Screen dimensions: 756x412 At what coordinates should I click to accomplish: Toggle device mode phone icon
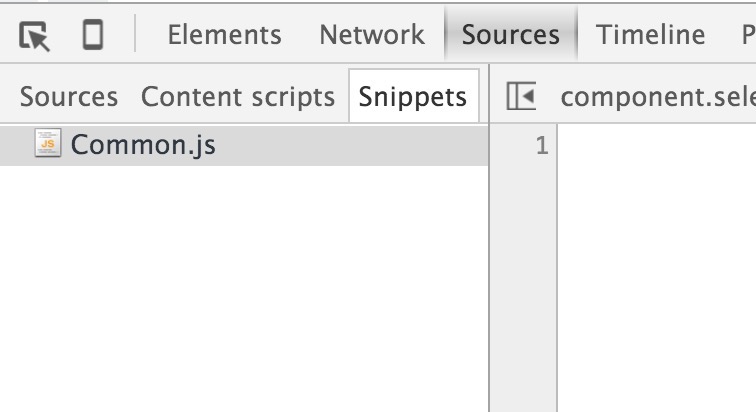[92, 36]
